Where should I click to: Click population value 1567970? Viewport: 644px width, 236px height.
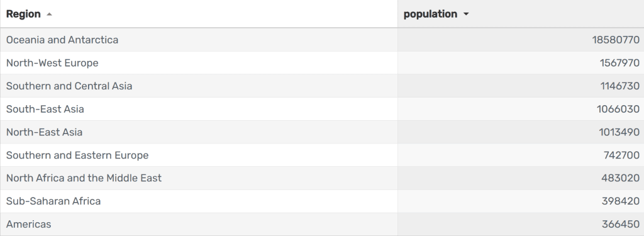[619, 63]
